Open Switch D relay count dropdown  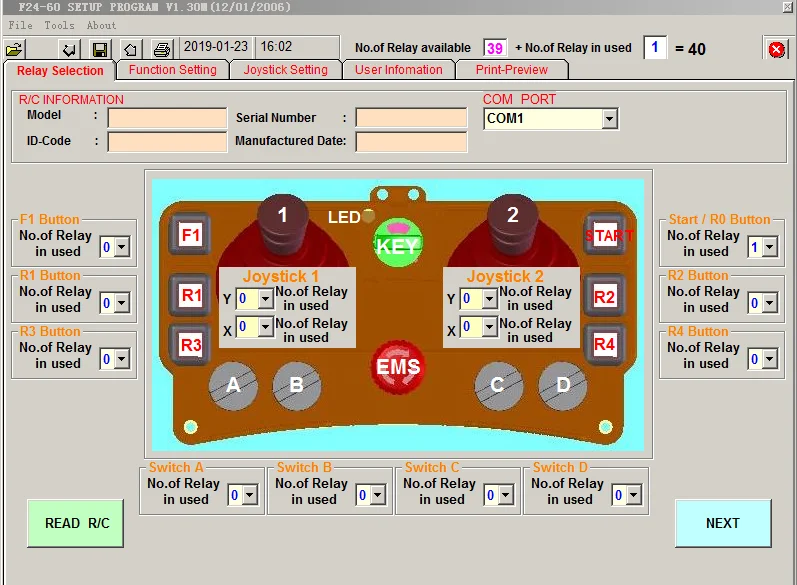(634, 495)
